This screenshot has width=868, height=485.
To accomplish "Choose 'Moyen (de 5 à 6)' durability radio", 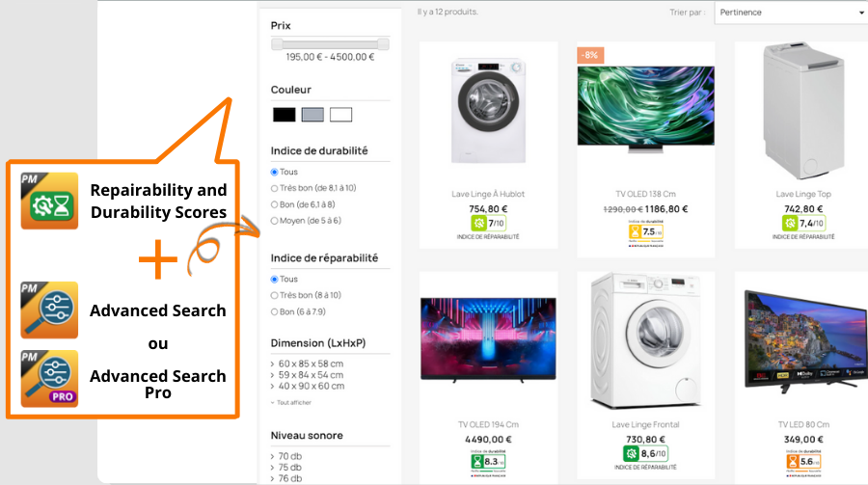I will click(x=306, y=221).
